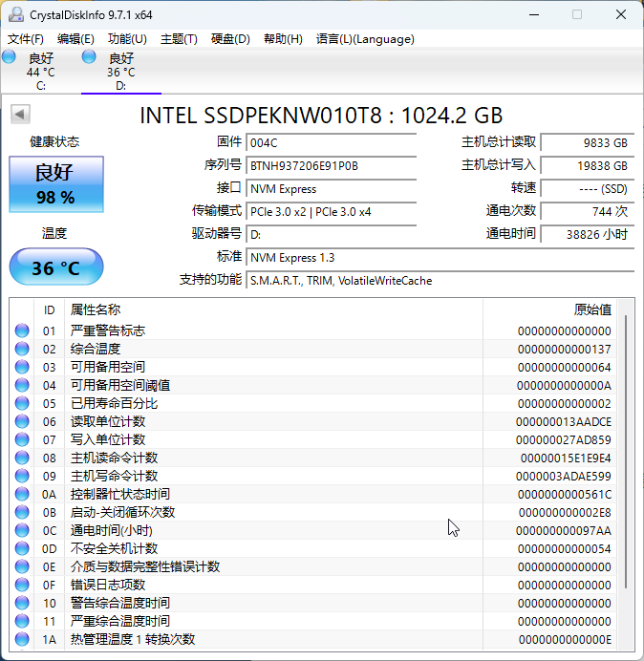Open the 帮助(H) menu
This screenshot has width=644, height=661.
pos(283,39)
